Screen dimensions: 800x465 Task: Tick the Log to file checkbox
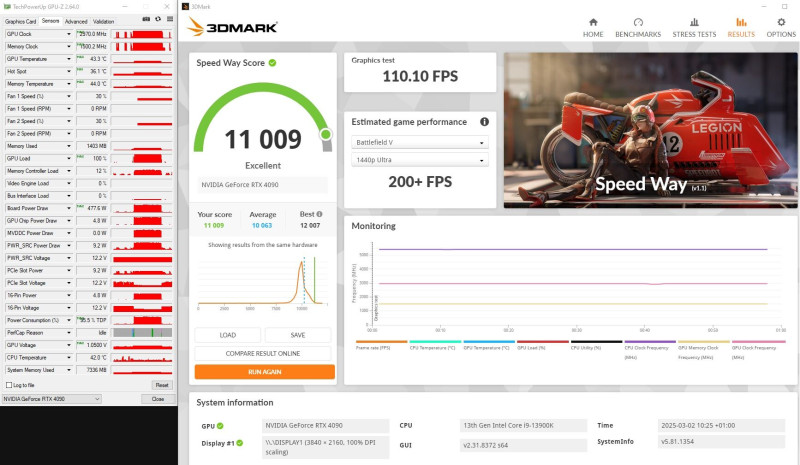9,385
